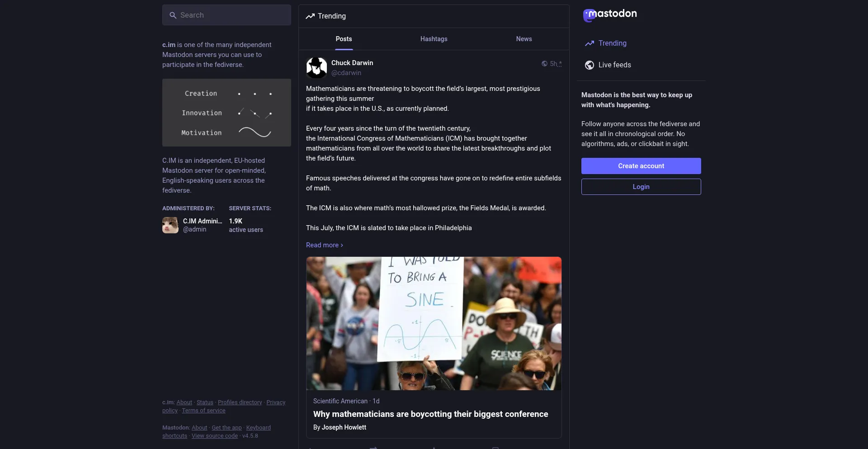Focus the Search input field

[x=226, y=15]
